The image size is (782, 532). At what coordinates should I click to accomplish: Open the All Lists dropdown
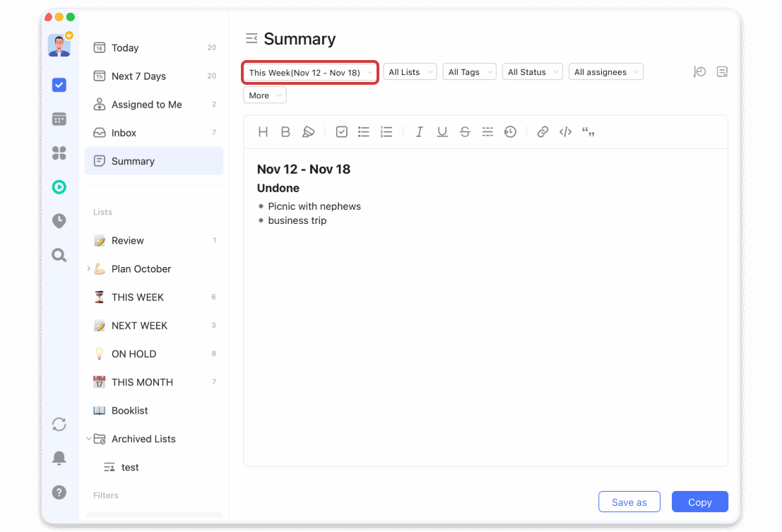(x=410, y=71)
